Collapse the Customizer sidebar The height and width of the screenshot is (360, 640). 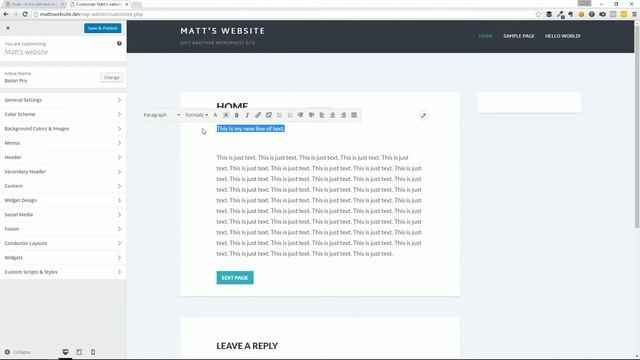(x=18, y=352)
